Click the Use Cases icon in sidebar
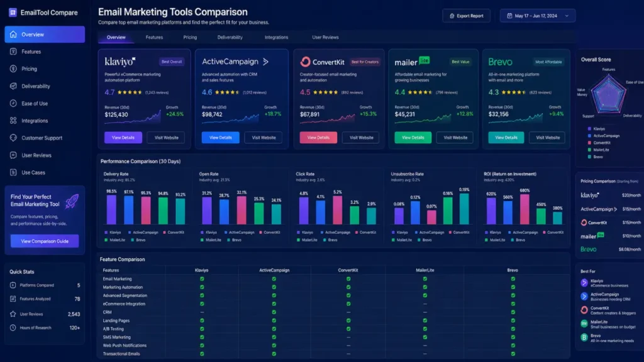 point(14,172)
